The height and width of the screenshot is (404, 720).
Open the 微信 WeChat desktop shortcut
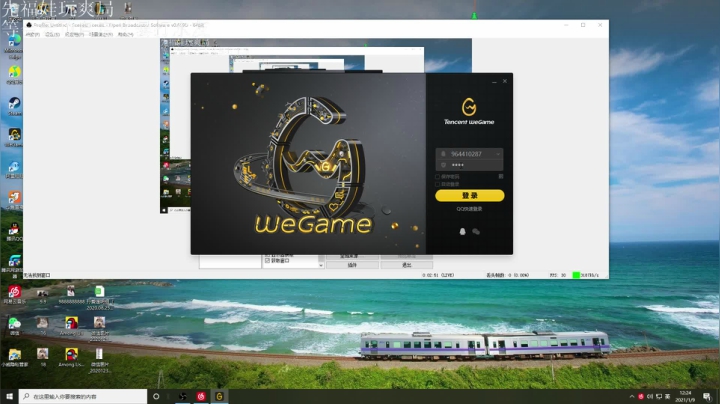(14, 325)
